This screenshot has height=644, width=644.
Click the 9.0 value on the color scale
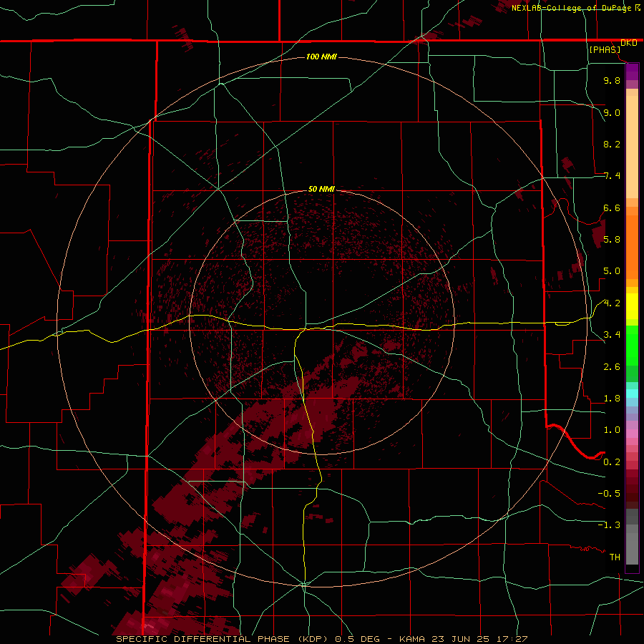click(612, 112)
